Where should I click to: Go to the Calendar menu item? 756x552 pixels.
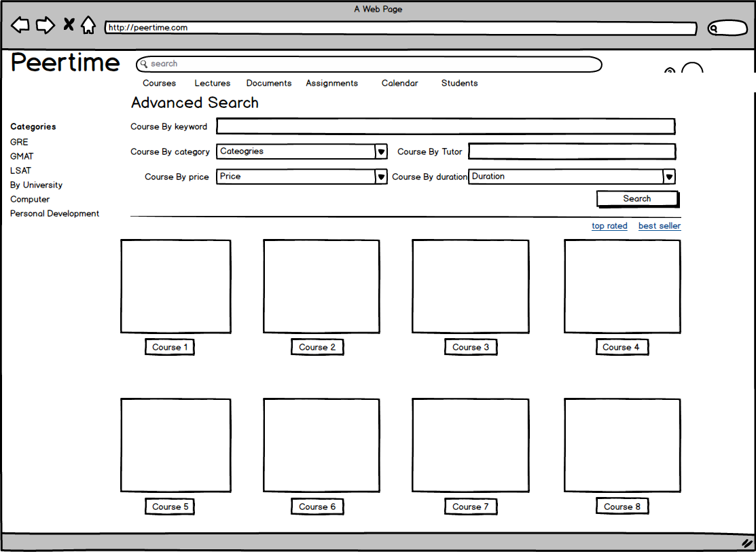(399, 84)
